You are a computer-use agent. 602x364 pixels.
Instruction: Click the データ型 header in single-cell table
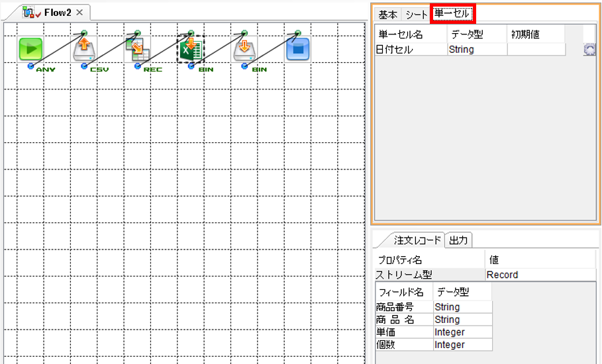(x=477, y=34)
